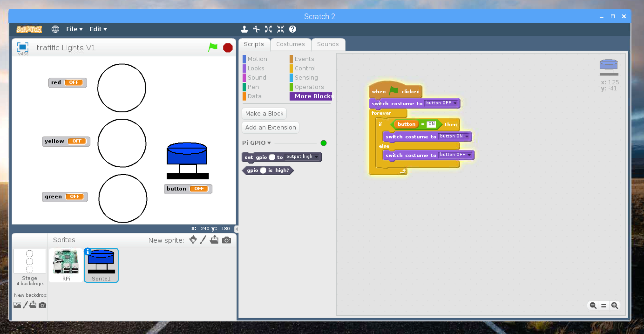Select the Shrink sprite tool
This screenshot has width=644, height=334.
(280, 29)
